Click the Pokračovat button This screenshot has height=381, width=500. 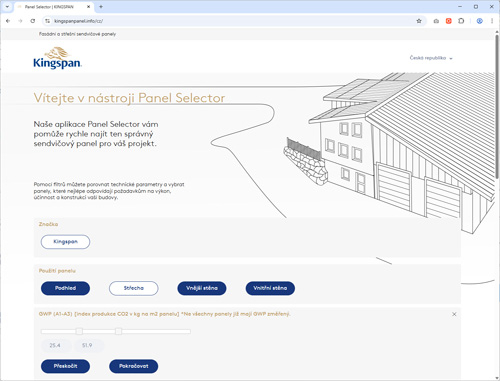[134, 366]
